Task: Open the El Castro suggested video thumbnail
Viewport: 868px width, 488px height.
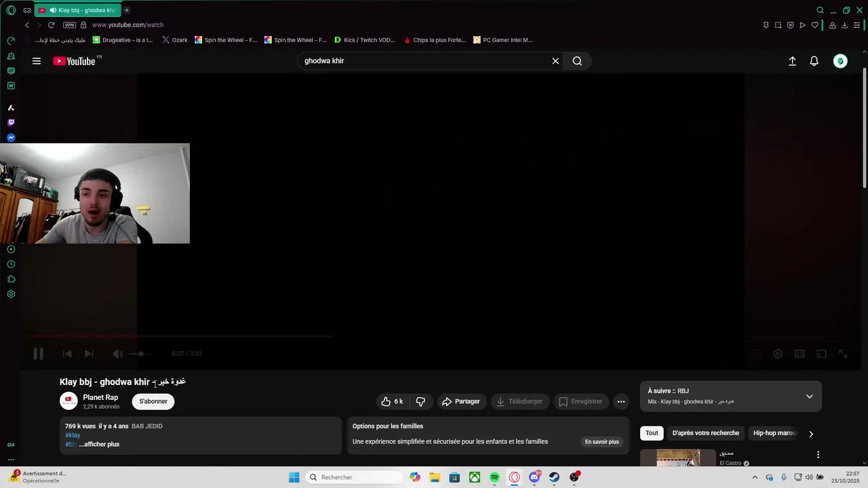Action: [677, 457]
